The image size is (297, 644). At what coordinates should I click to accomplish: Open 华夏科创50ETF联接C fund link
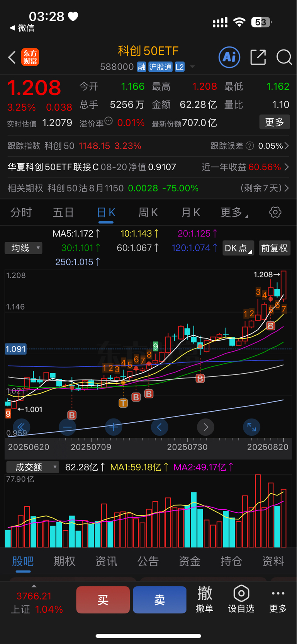[x=92, y=167]
